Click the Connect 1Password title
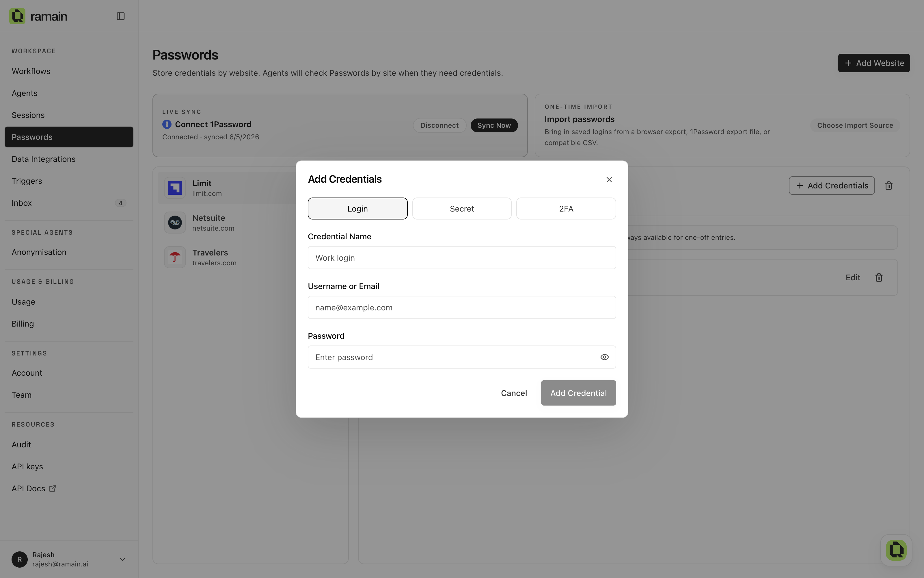This screenshot has width=924, height=578. pyautogui.click(x=213, y=124)
